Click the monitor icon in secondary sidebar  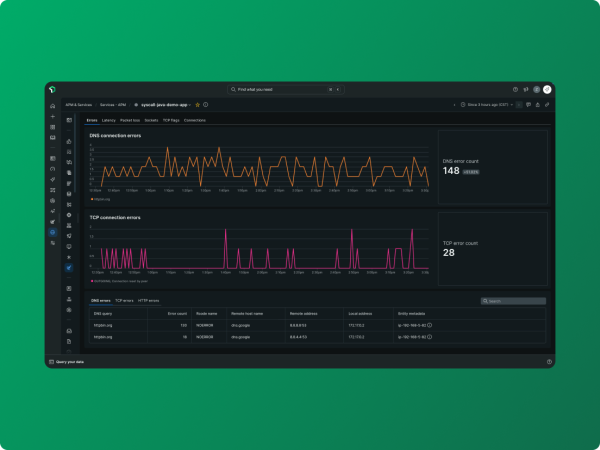pyautogui.click(x=69, y=246)
